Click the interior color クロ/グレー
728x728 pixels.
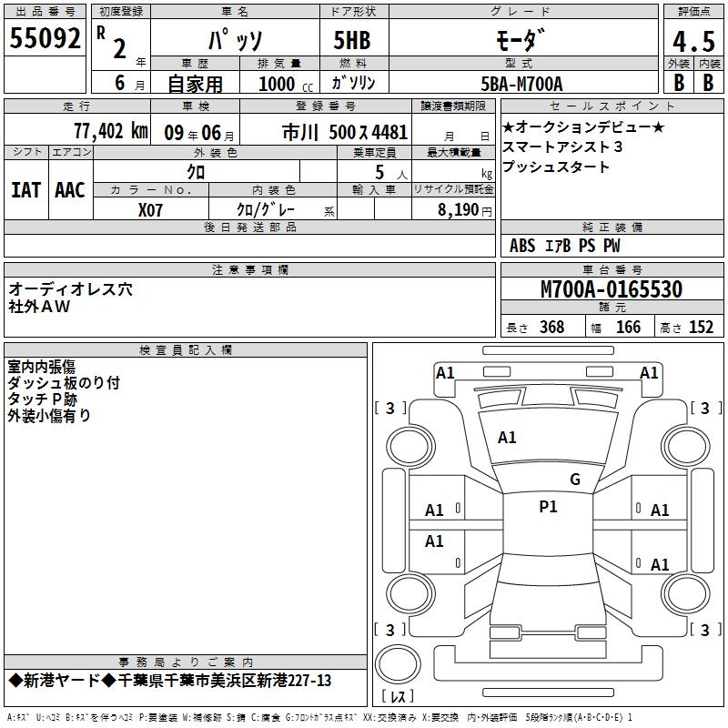click(266, 210)
